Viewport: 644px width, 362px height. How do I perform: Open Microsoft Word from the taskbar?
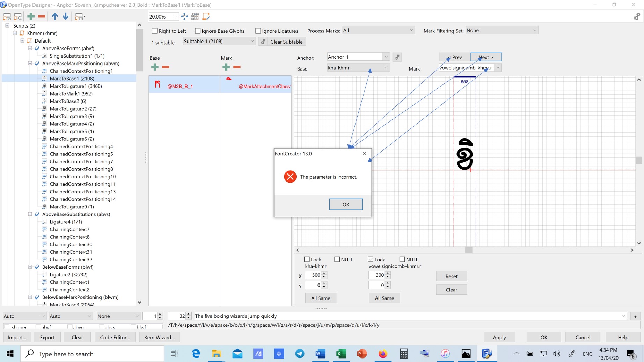pyautogui.click(x=320, y=354)
